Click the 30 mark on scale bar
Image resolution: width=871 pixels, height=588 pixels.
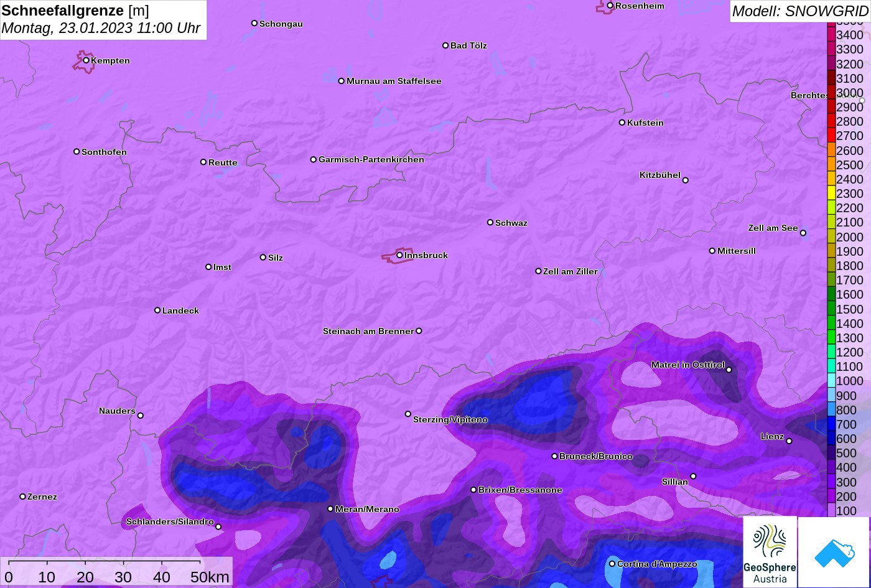click(x=123, y=577)
